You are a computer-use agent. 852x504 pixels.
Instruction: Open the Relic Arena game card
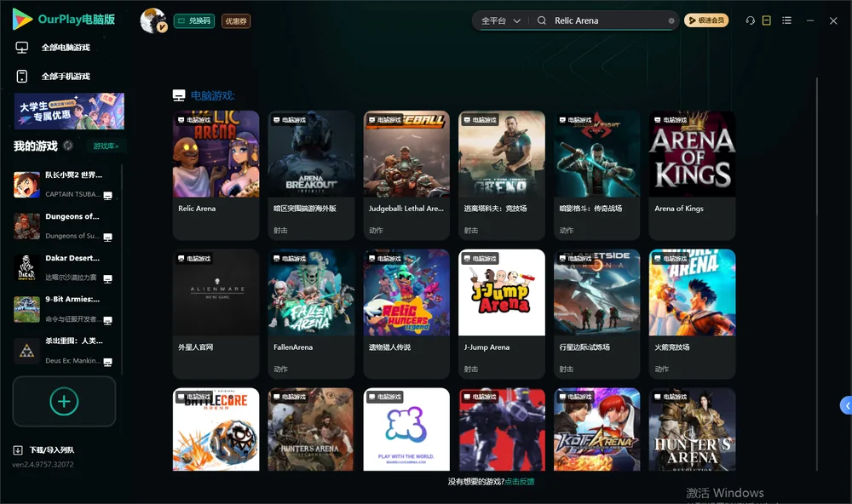pyautogui.click(x=216, y=175)
